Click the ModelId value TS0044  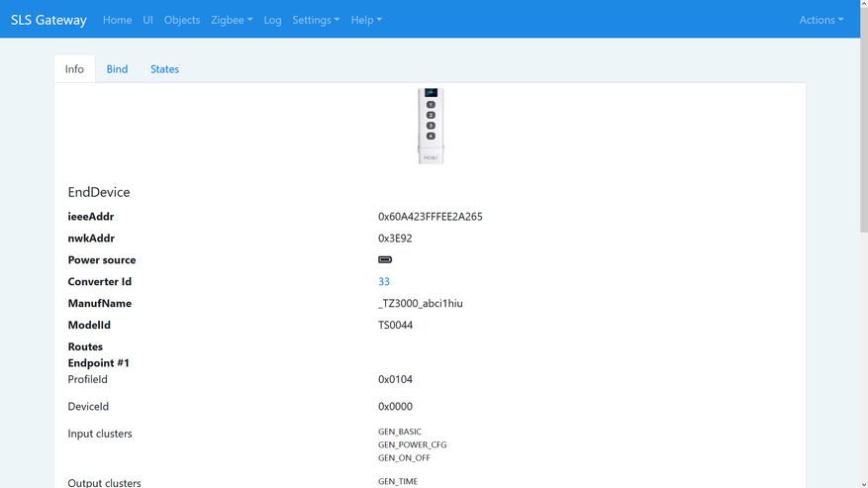pos(395,325)
